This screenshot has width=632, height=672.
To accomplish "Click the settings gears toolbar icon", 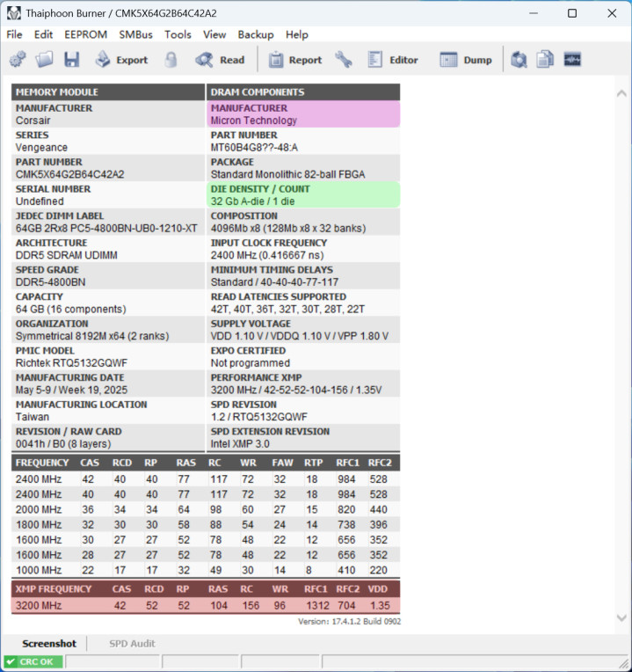I will (18, 60).
